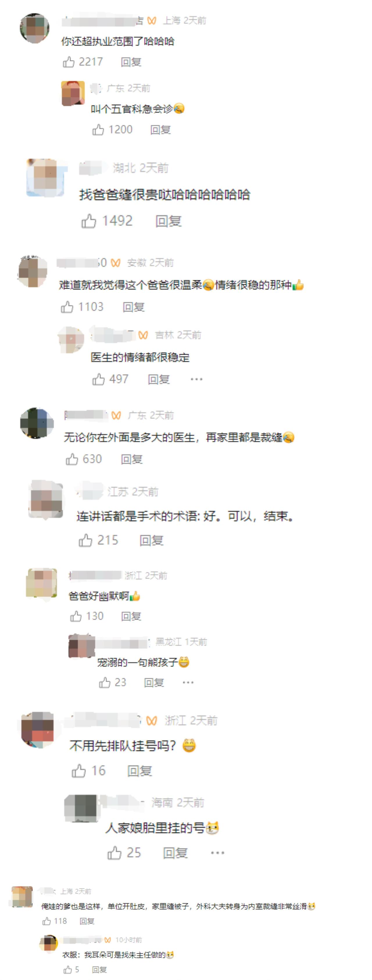Open more options on the 497-likes reply
The height and width of the screenshot is (980, 372).
tap(197, 379)
